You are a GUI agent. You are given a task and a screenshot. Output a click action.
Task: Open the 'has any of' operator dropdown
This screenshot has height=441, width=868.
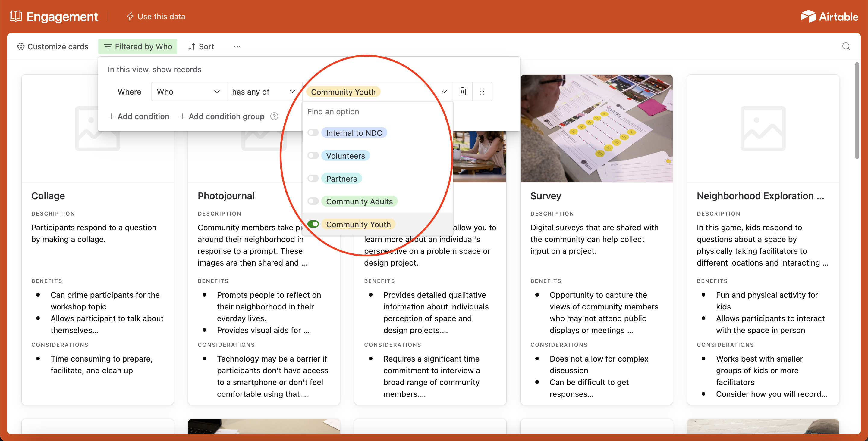tap(263, 92)
